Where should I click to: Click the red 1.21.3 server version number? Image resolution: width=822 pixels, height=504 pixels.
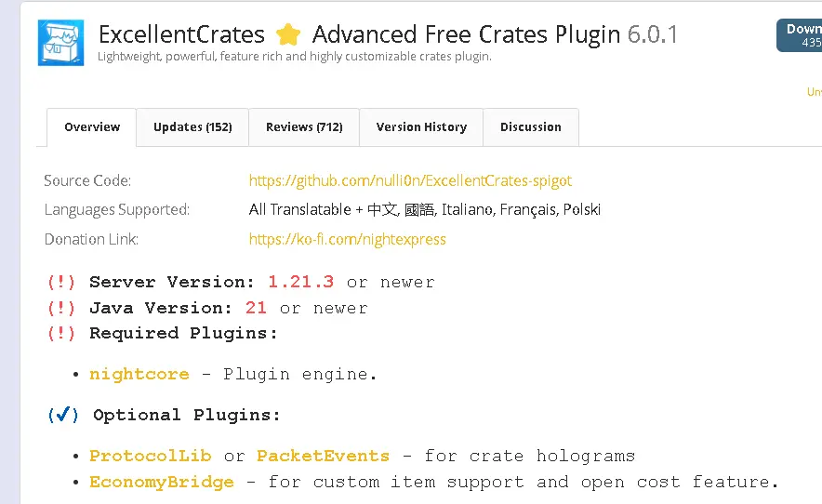click(x=301, y=282)
